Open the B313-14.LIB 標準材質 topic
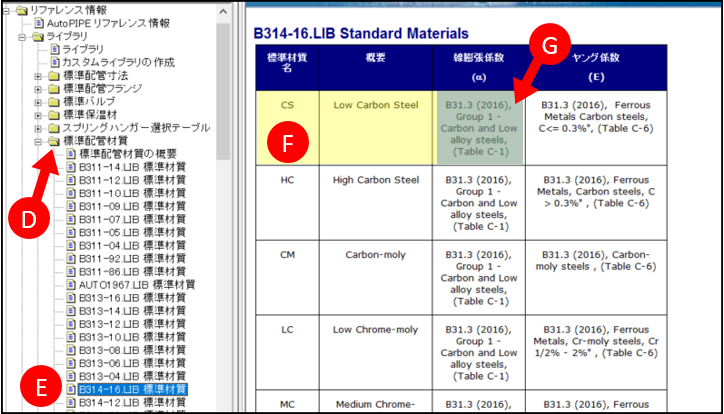Screen dimensions: 724x414 pyautogui.click(x=132, y=311)
